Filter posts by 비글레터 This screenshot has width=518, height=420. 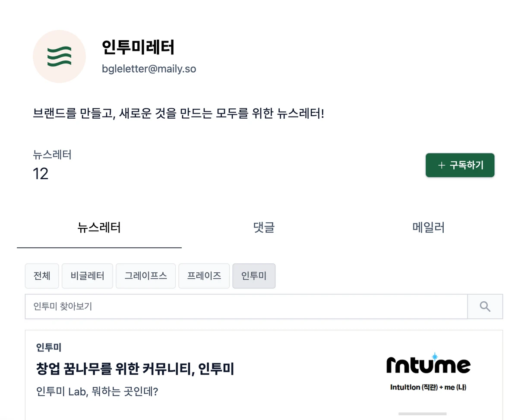coord(87,276)
